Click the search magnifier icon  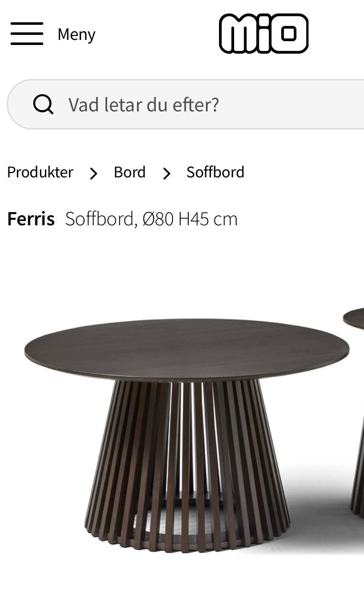(43, 104)
